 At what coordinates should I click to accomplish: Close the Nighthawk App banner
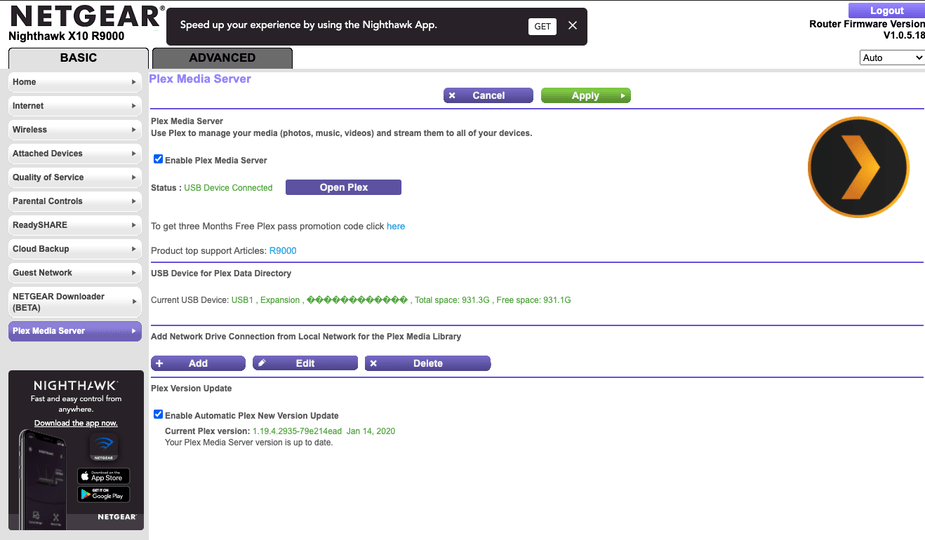tap(572, 25)
